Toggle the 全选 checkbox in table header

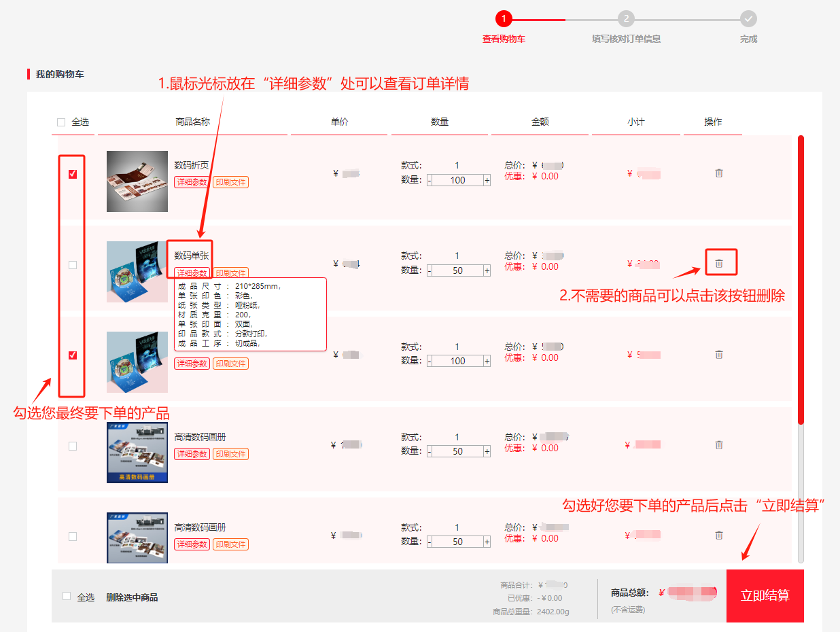tap(61, 122)
